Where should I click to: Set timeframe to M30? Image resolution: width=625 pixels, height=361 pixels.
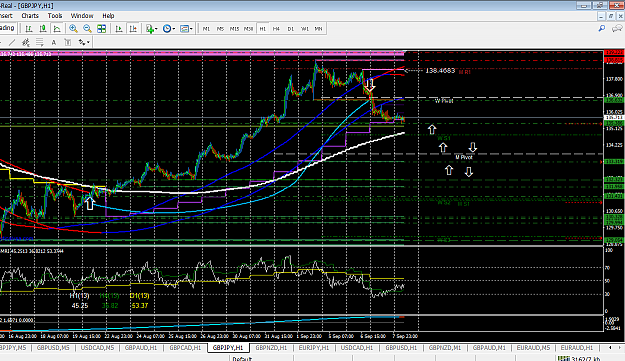(248, 29)
